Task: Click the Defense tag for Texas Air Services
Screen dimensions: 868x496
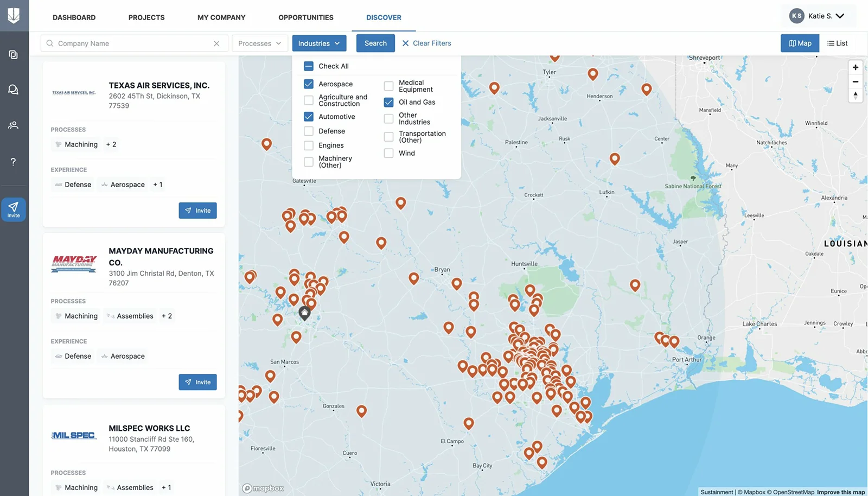Action: (x=73, y=185)
